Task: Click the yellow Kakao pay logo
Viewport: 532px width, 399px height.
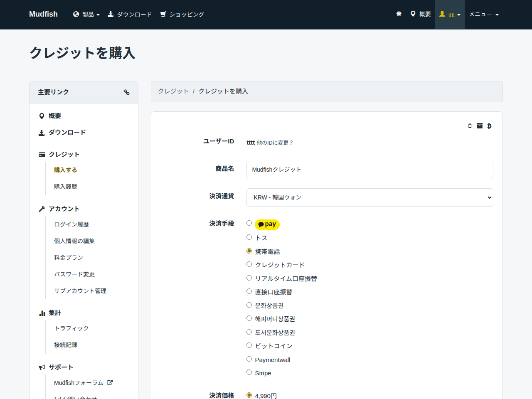Action: pyautogui.click(x=267, y=224)
